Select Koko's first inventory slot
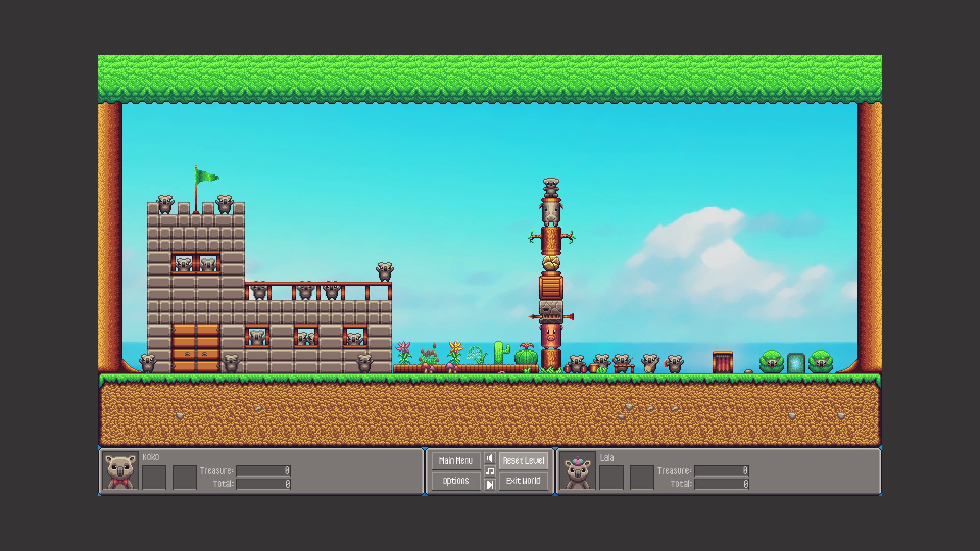The image size is (980, 551). click(x=154, y=478)
